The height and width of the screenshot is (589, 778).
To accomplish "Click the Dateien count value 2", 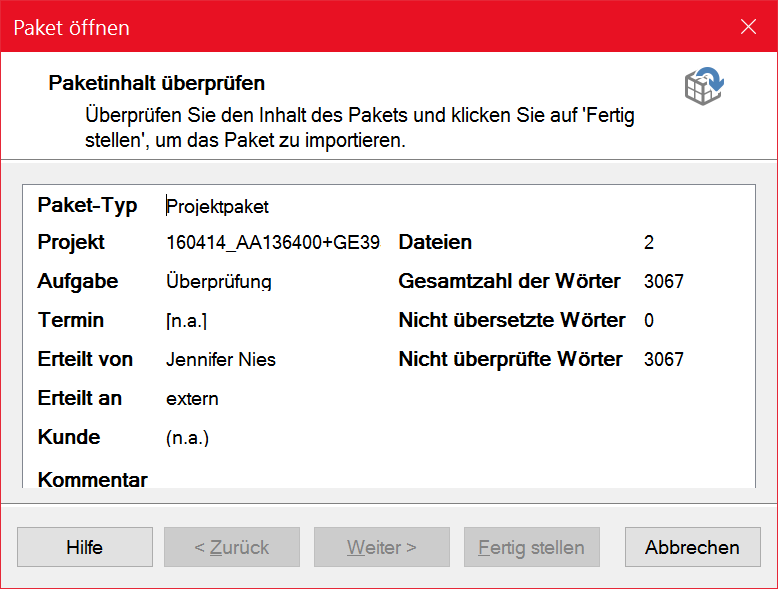I will [x=649, y=243].
